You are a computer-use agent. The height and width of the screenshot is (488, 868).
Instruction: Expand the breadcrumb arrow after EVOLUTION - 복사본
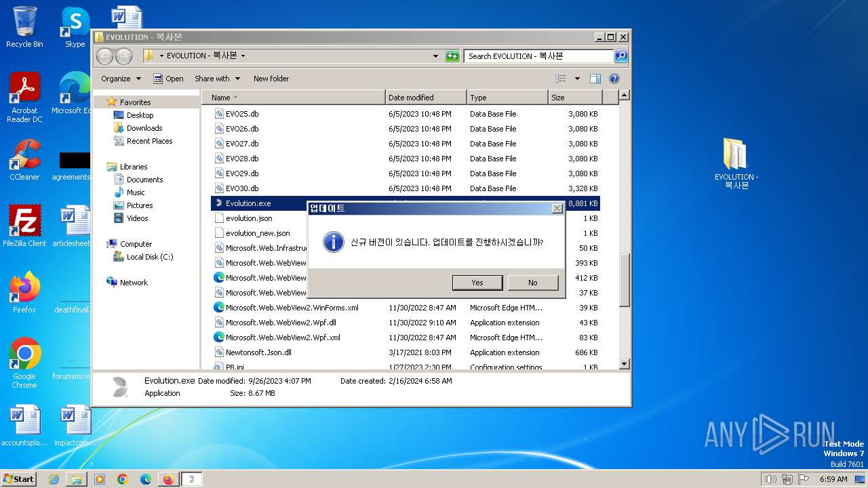click(x=243, y=56)
